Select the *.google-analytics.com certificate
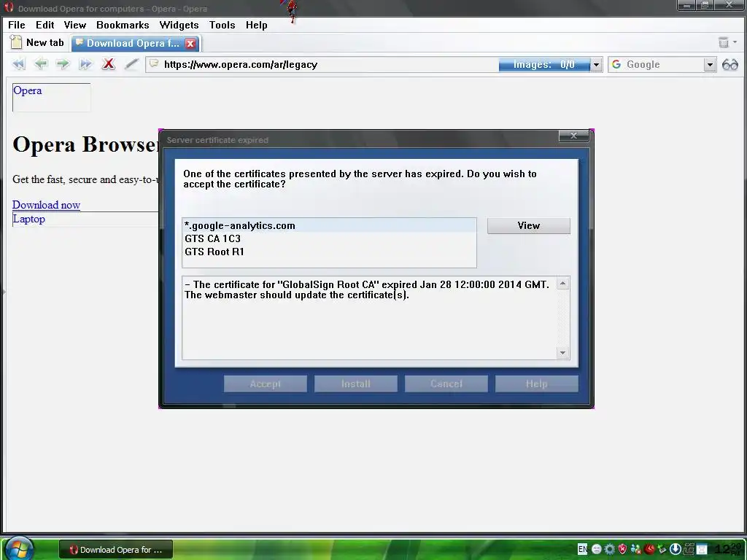 pyautogui.click(x=329, y=226)
